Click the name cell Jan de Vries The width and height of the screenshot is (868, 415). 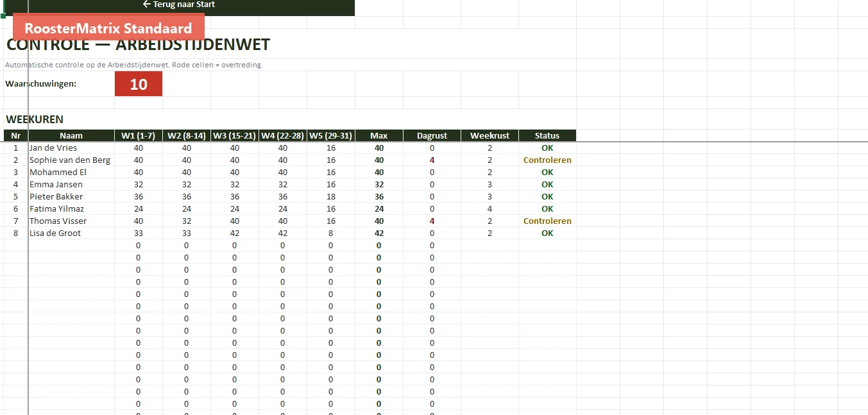click(x=71, y=148)
